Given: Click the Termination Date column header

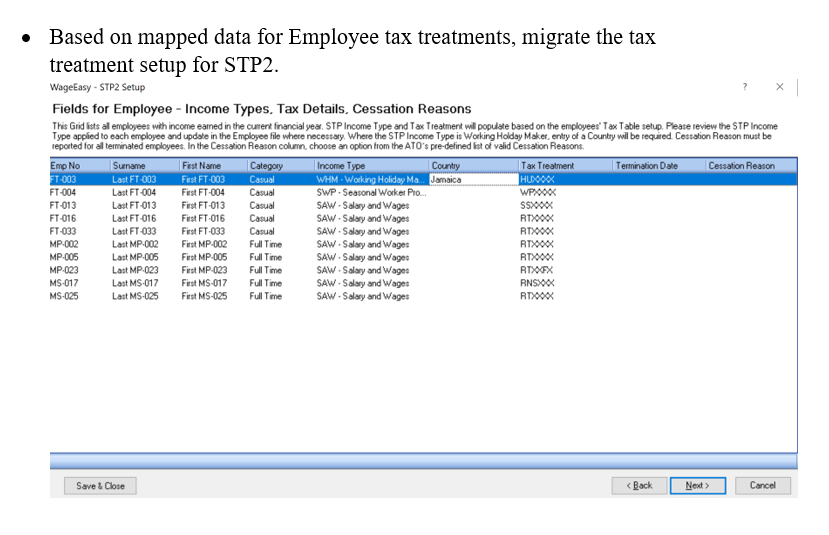Looking at the screenshot, I should [659, 165].
